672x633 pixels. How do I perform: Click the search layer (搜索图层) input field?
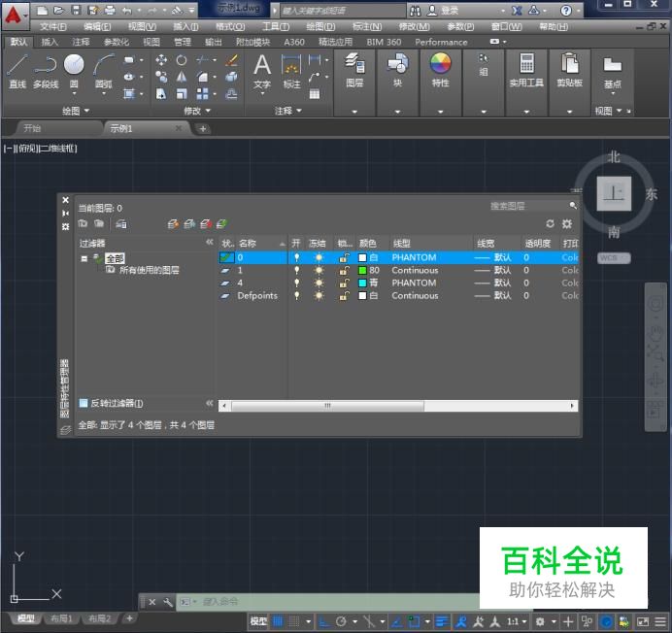tap(527, 206)
